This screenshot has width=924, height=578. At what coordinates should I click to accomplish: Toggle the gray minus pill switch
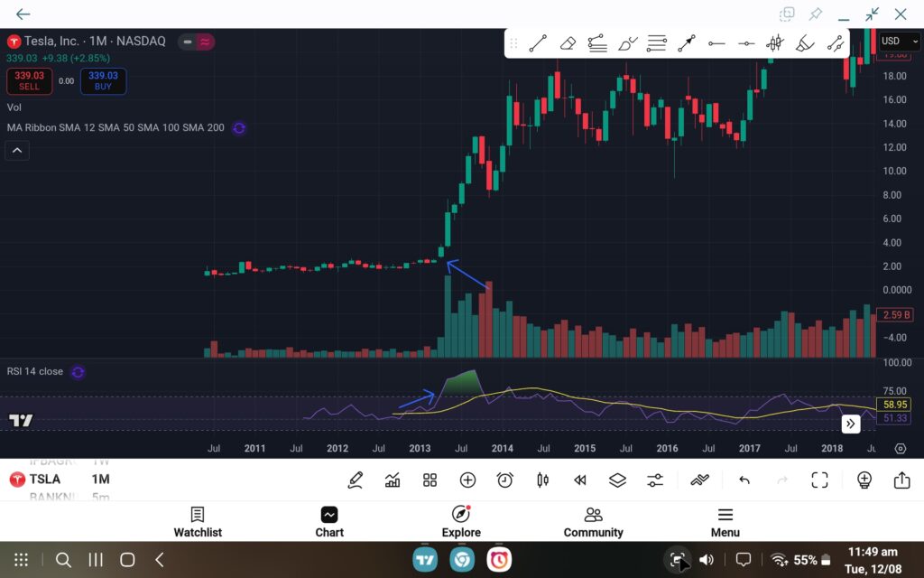click(x=188, y=42)
